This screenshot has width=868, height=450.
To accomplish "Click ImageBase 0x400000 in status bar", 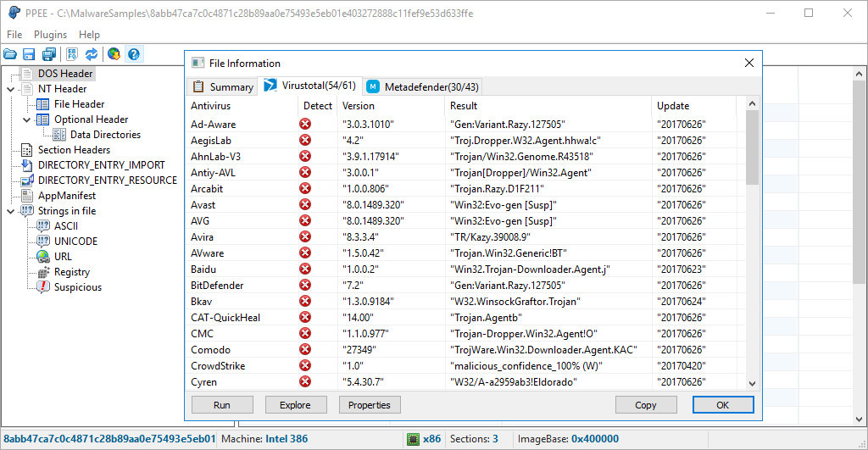I will (568, 439).
